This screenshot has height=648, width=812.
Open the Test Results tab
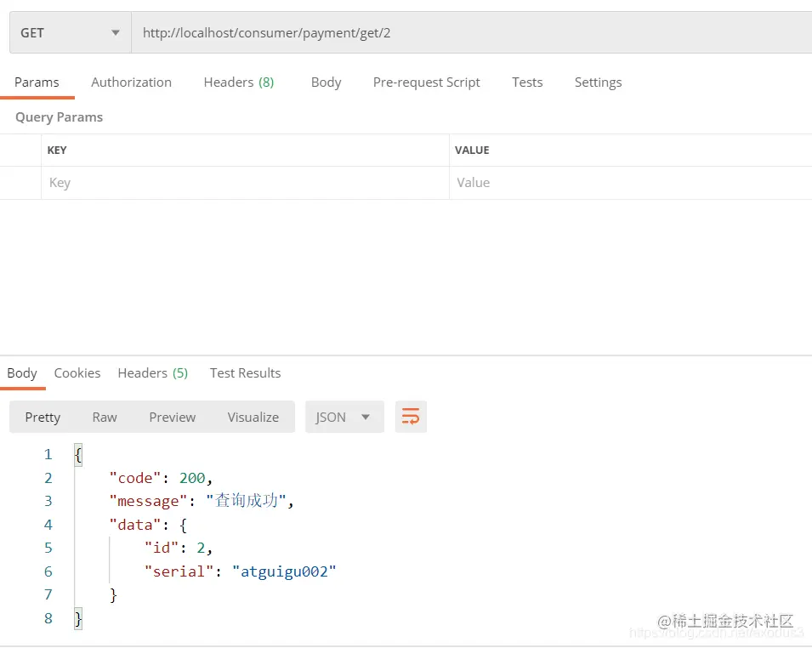tap(246, 373)
